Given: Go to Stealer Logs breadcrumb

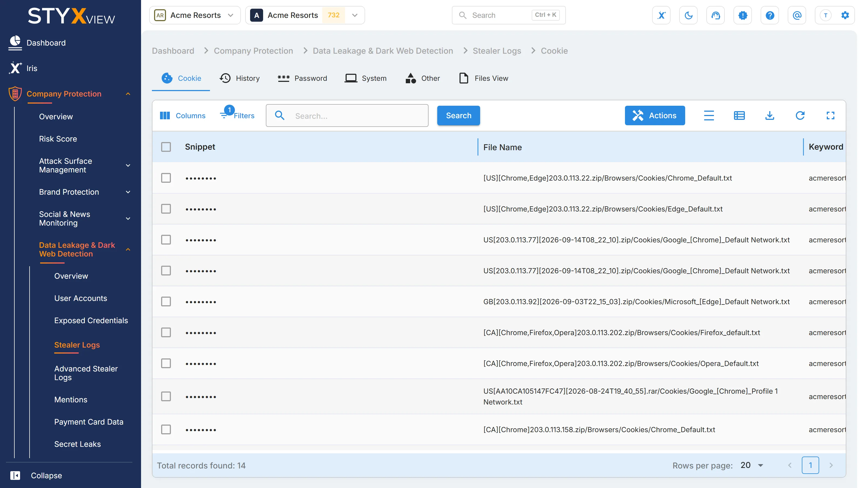Looking at the screenshot, I should (x=497, y=51).
